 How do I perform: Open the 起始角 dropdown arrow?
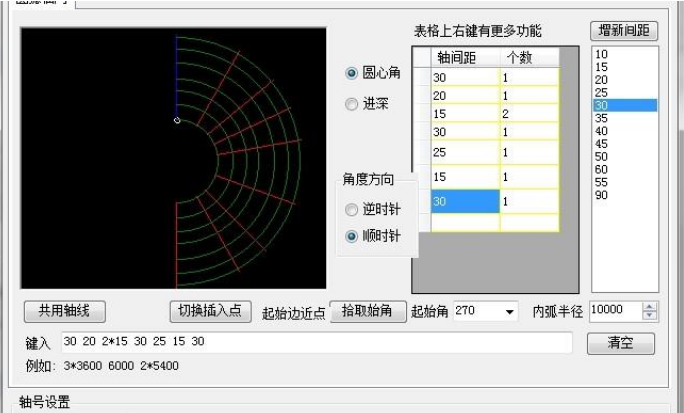pyautogui.click(x=509, y=311)
